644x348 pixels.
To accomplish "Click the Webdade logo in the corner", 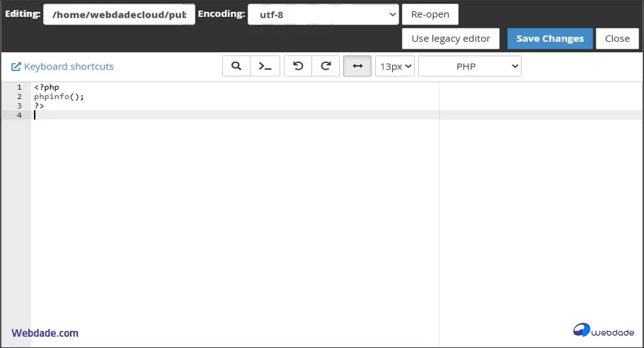I will tap(603, 330).
